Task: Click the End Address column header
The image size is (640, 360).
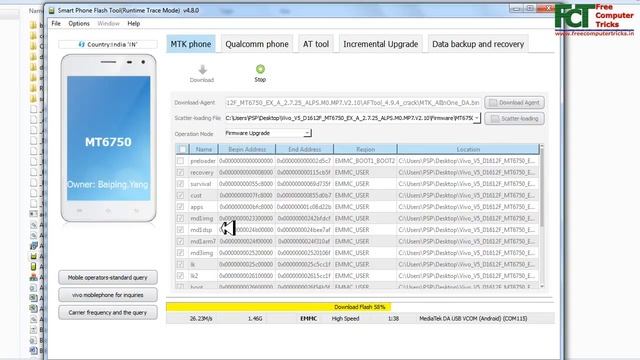Action: [x=304, y=149]
